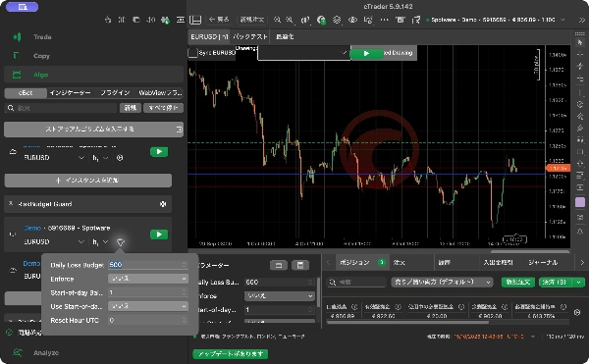Expand the symbol dropdown of Demo Spotware instance
The height and width of the screenshot is (364, 589).
(80, 242)
